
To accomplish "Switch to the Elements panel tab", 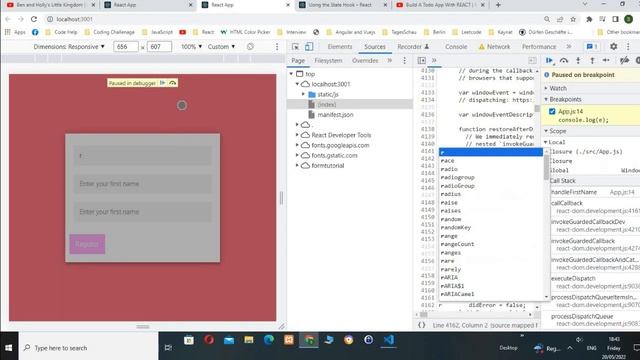I will point(340,47).
